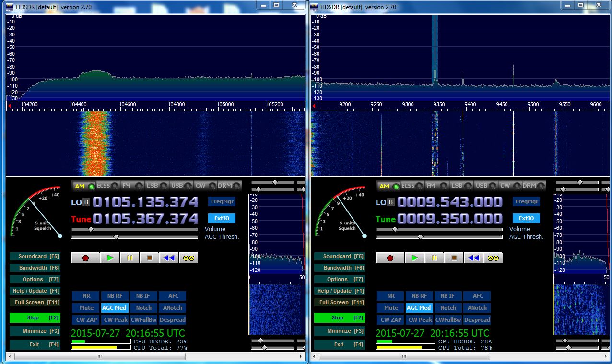Click loop button in left HDSDR window
Screen dimensions: 612x364
(x=188, y=258)
